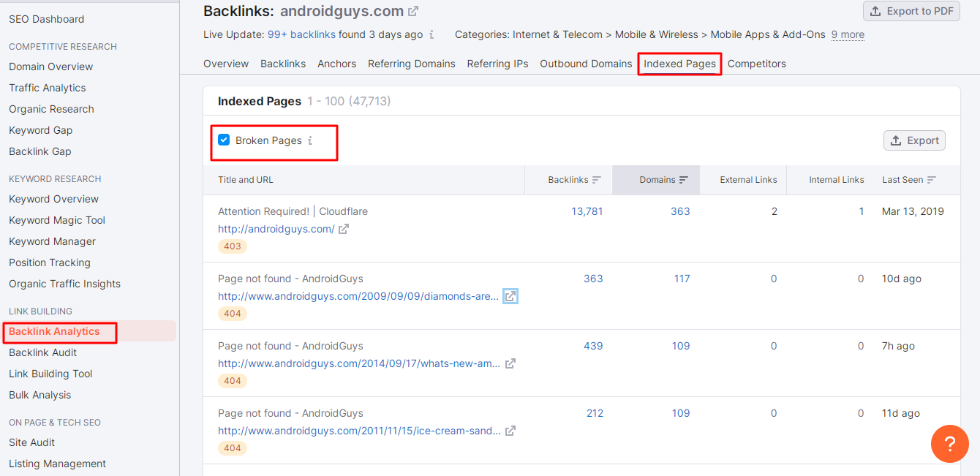Click the 363 domains value
Image resolution: width=980 pixels, height=476 pixels.
coord(680,211)
